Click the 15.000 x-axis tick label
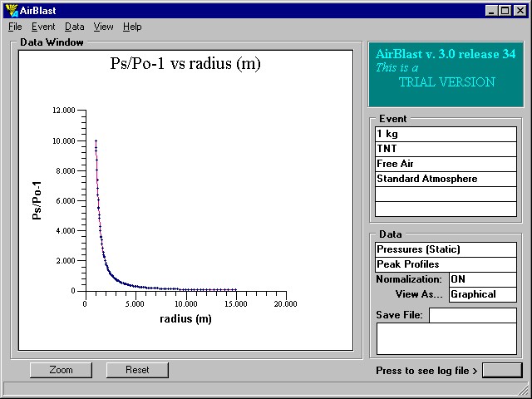 click(x=235, y=303)
